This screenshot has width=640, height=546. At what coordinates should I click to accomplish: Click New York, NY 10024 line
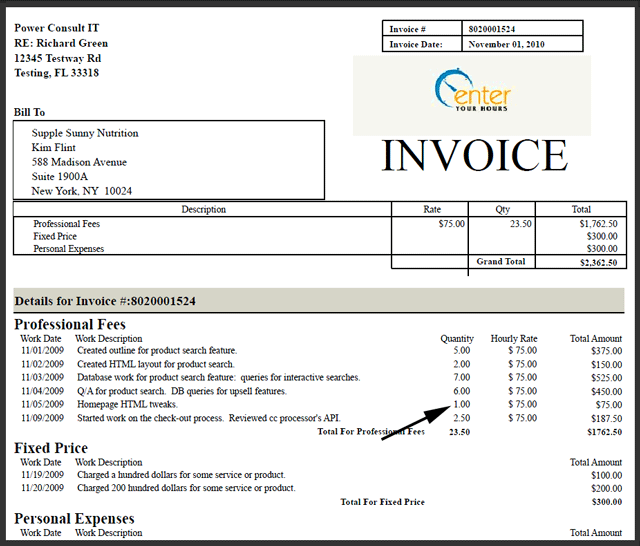pyautogui.click(x=82, y=191)
